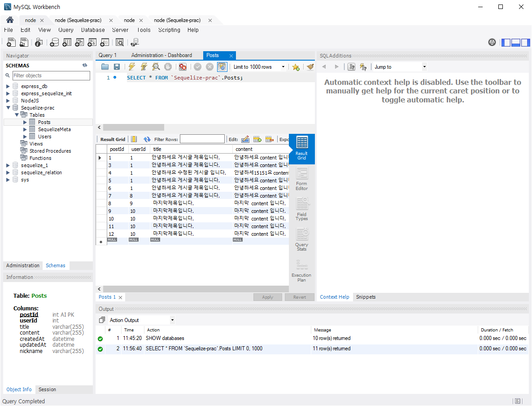Expand the express_db schema
The height and width of the screenshot is (406, 532).
pyautogui.click(x=8, y=86)
